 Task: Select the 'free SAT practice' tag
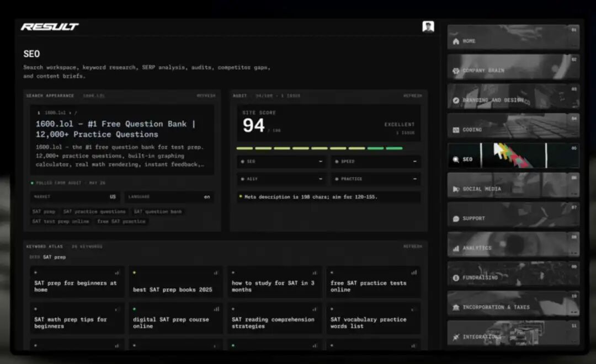click(x=121, y=222)
